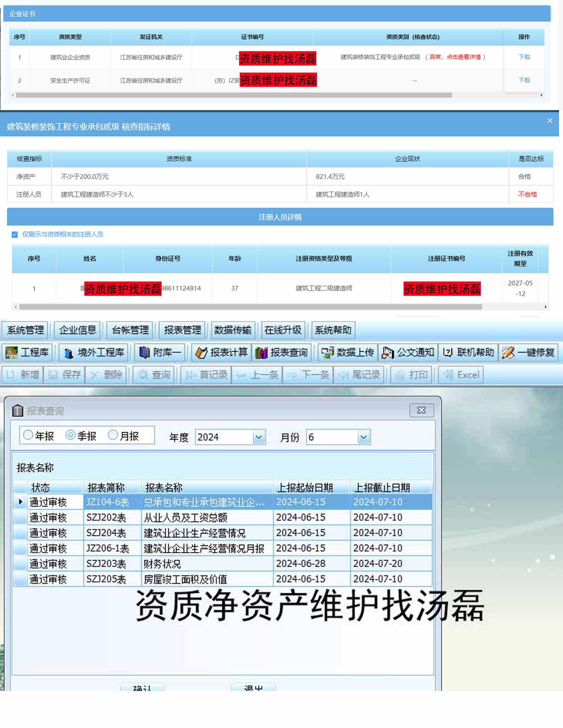Click the 打印 print icon
Screen dimensions: 563x728
click(x=412, y=375)
